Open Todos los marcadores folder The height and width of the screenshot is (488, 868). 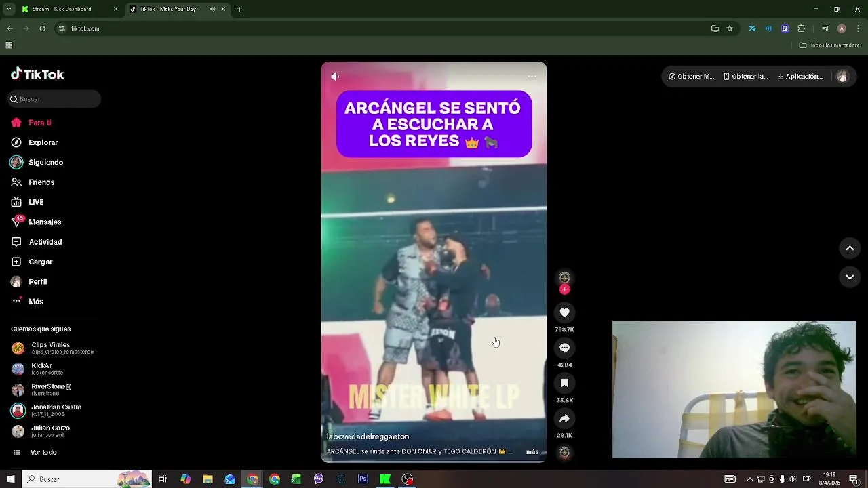tap(830, 45)
